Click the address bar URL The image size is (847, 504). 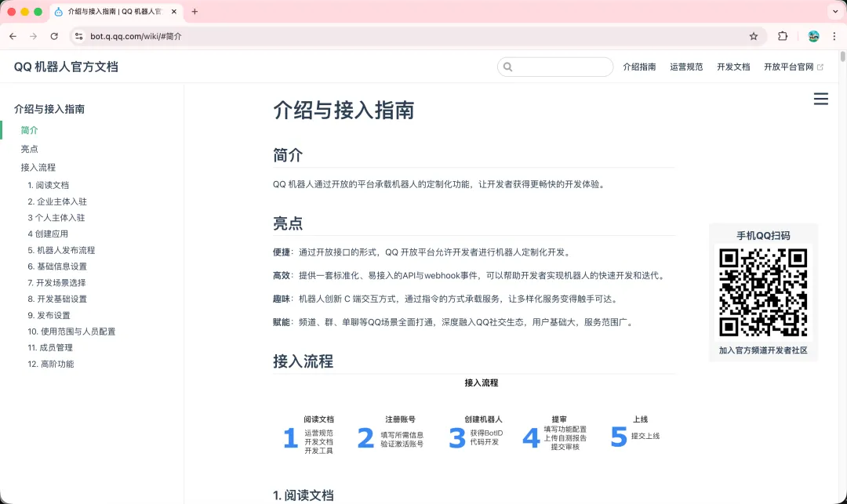tap(136, 36)
